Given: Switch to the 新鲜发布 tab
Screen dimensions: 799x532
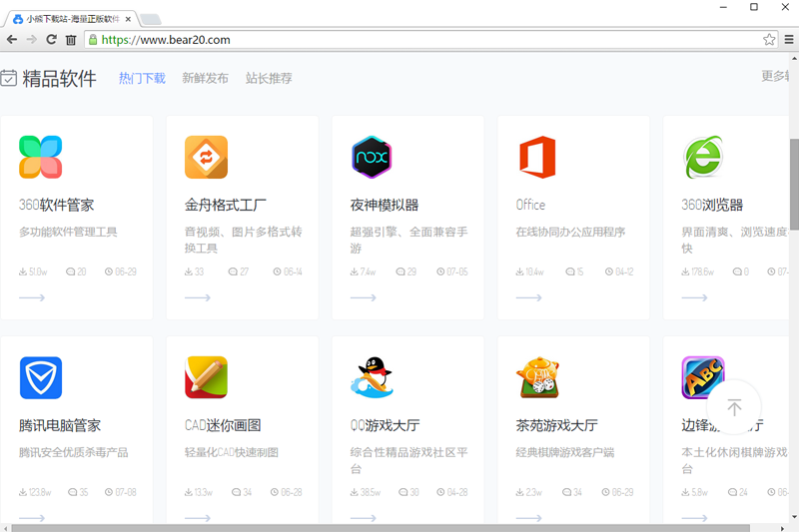Looking at the screenshot, I should click(x=206, y=78).
